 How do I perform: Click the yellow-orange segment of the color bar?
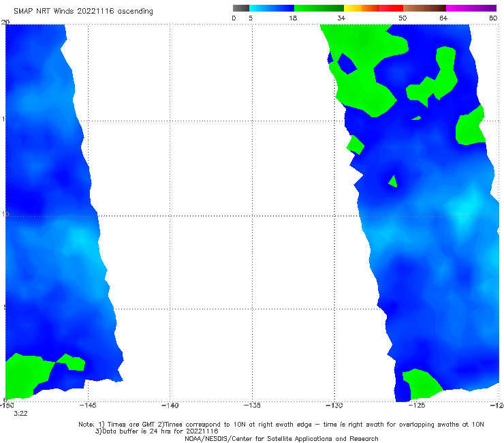(362, 8)
